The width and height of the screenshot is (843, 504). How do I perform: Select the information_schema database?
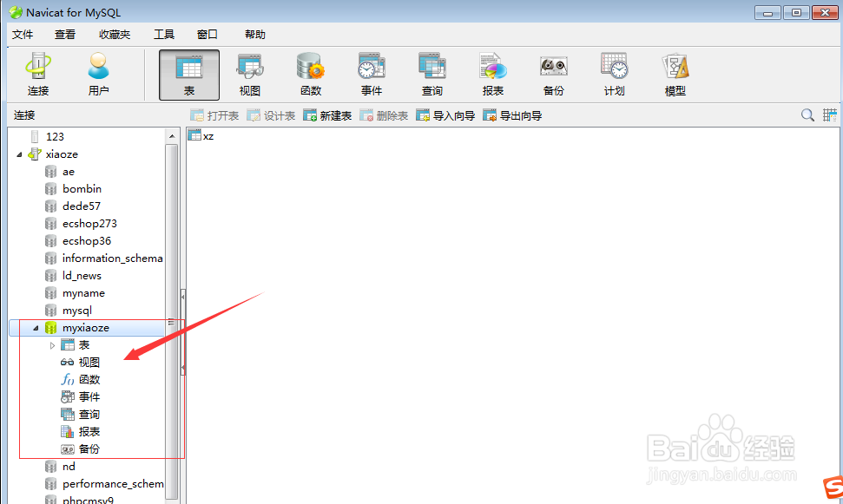pos(112,258)
